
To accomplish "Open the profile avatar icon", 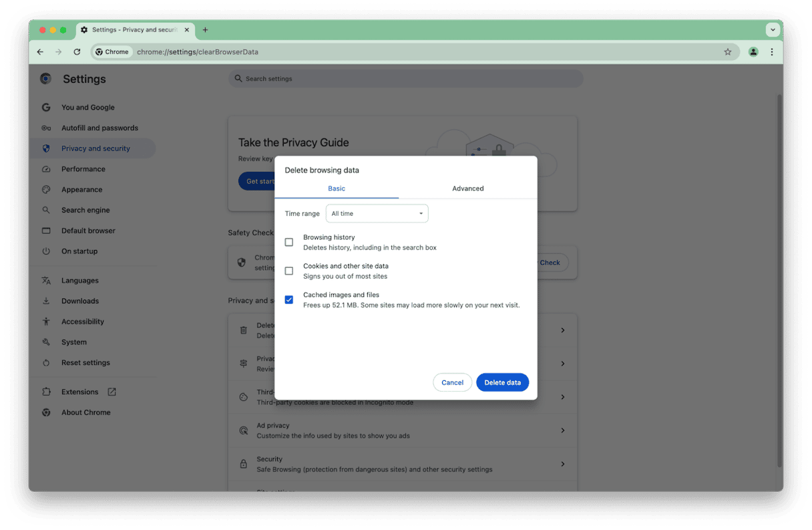I will click(x=753, y=51).
